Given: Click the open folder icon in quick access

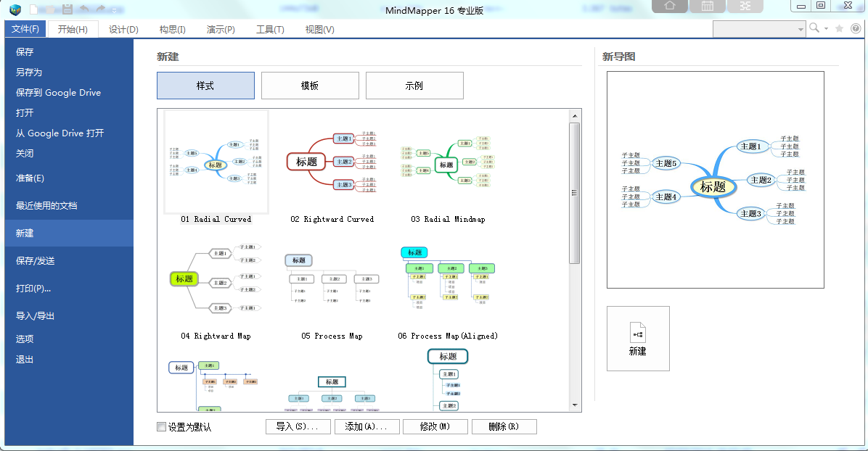Looking at the screenshot, I should pos(50,9).
